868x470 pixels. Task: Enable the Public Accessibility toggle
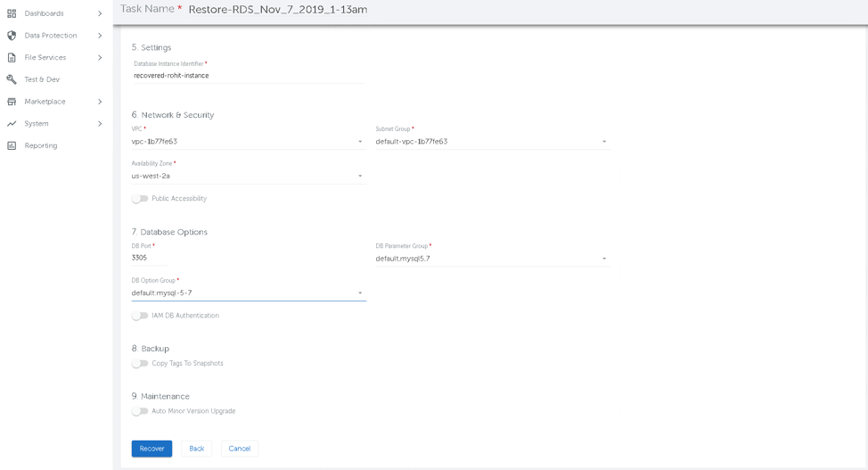[x=140, y=199]
